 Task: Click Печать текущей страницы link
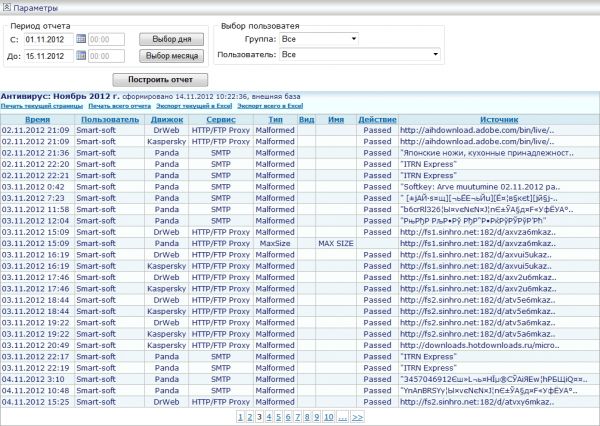click(x=41, y=105)
